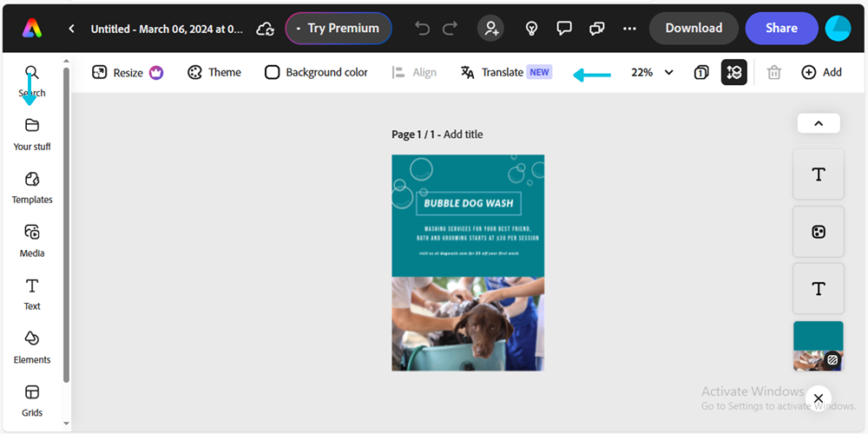This screenshot has width=868, height=434.
Task: Close the layers stack with the X button
Action: tap(819, 398)
